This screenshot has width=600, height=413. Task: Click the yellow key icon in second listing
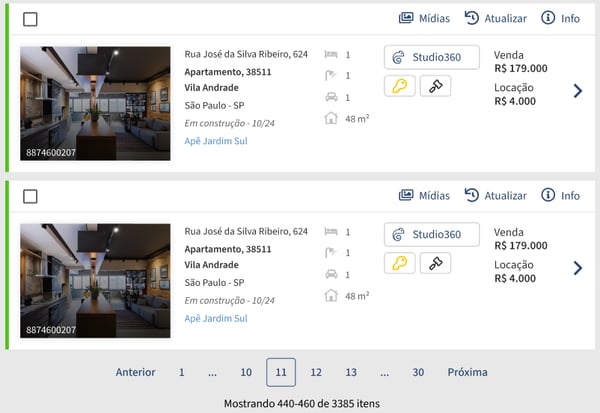coord(400,263)
